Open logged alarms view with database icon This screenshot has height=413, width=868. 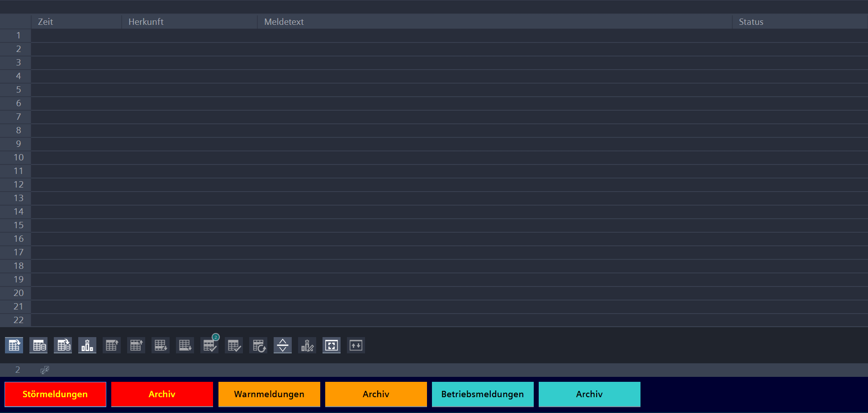tap(38, 346)
